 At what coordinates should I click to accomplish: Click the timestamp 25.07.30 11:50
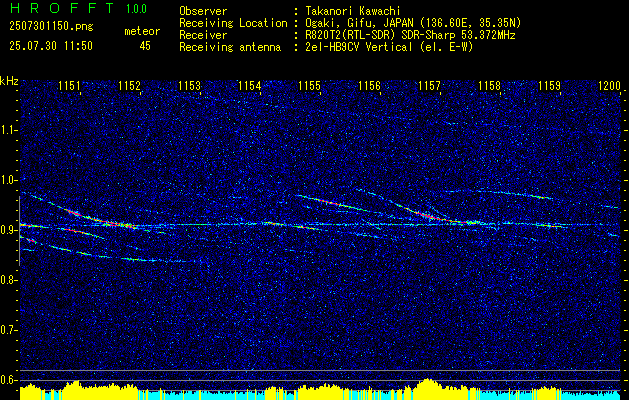[51, 46]
